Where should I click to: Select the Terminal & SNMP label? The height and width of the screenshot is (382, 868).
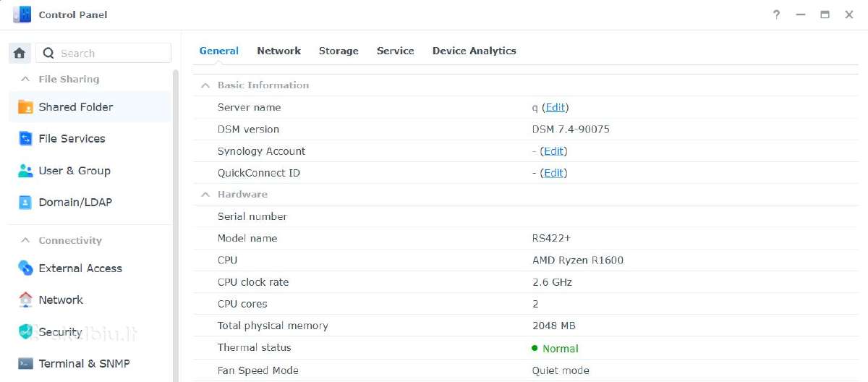84,363
